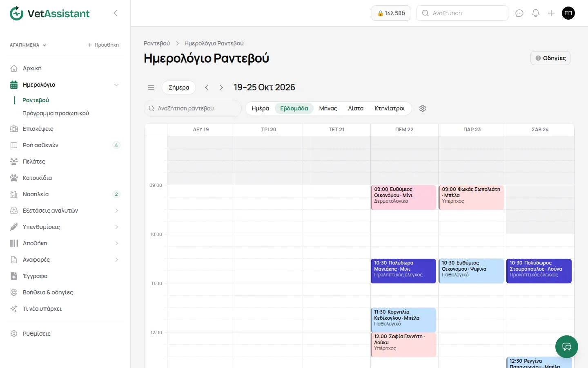Expand Εξετάσεις αναλυτών submenu
Image resolution: width=588 pixels, height=368 pixels.
116,211
